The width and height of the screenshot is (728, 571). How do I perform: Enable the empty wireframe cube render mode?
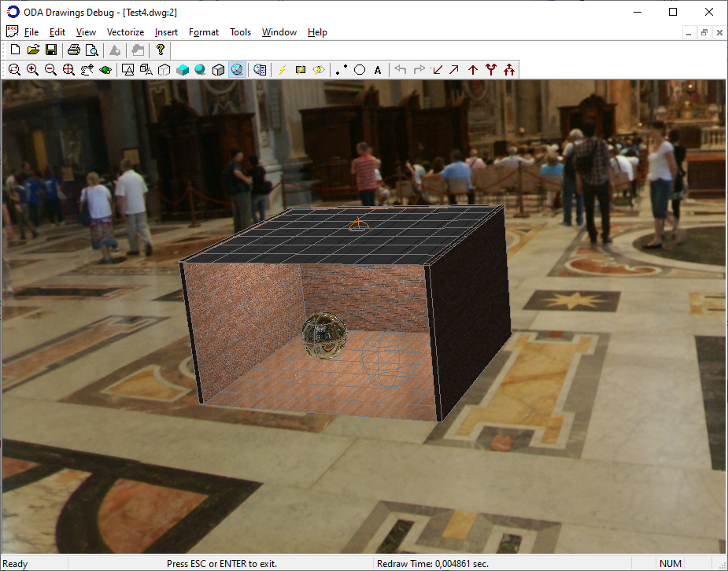click(x=164, y=70)
